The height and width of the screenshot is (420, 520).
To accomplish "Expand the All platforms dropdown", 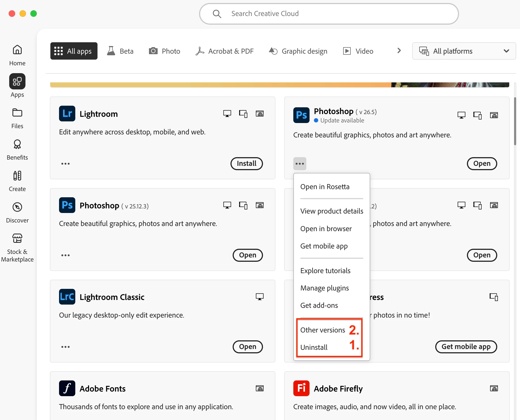I will tap(464, 51).
